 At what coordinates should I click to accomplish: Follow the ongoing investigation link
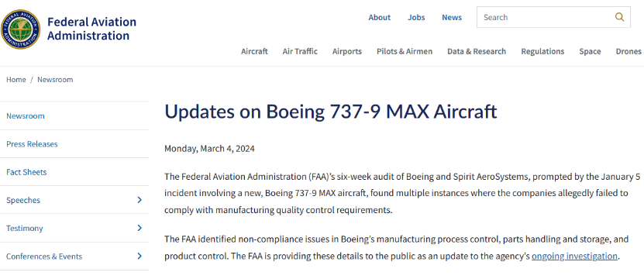[574, 257]
